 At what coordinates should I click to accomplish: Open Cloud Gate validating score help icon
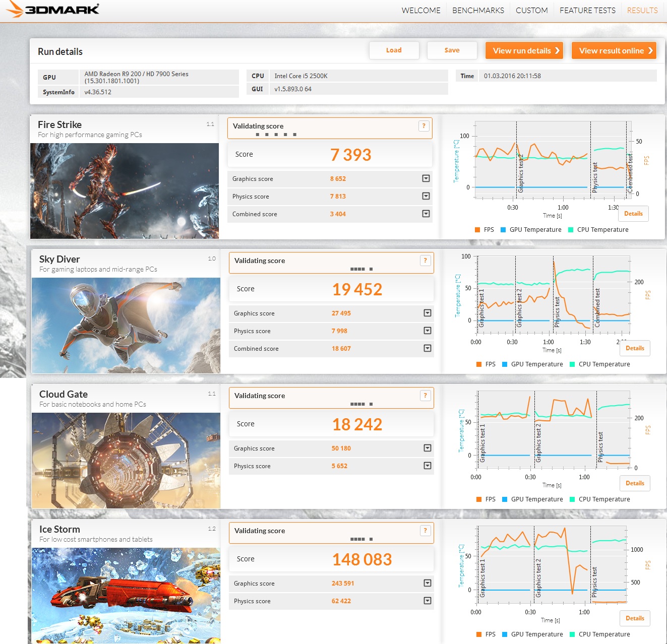(x=425, y=396)
